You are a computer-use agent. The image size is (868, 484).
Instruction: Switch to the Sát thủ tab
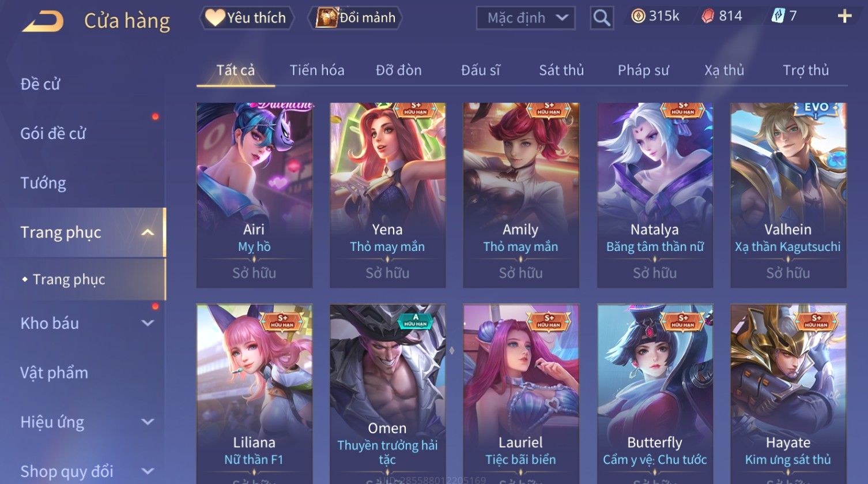tap(561, 70)
